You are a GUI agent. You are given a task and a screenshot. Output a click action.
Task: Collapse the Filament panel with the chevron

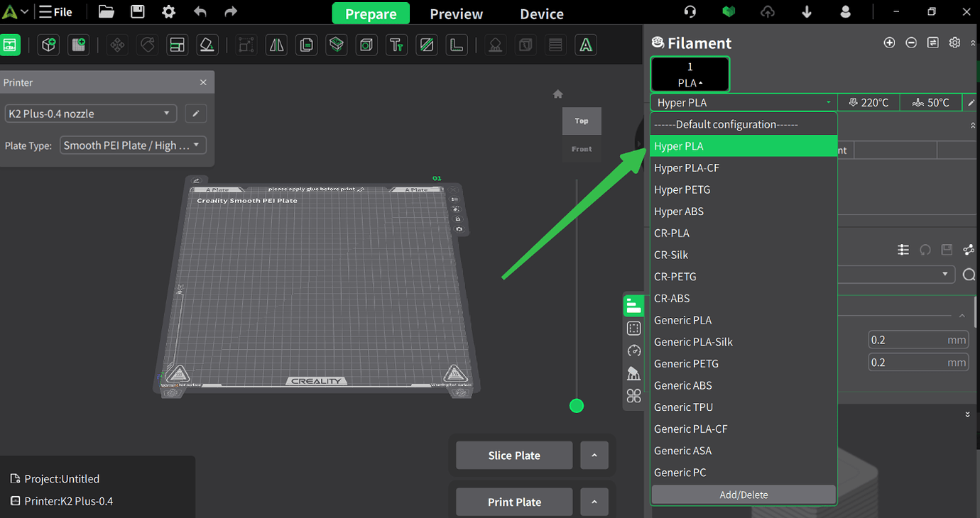click(x=973, y=43)
